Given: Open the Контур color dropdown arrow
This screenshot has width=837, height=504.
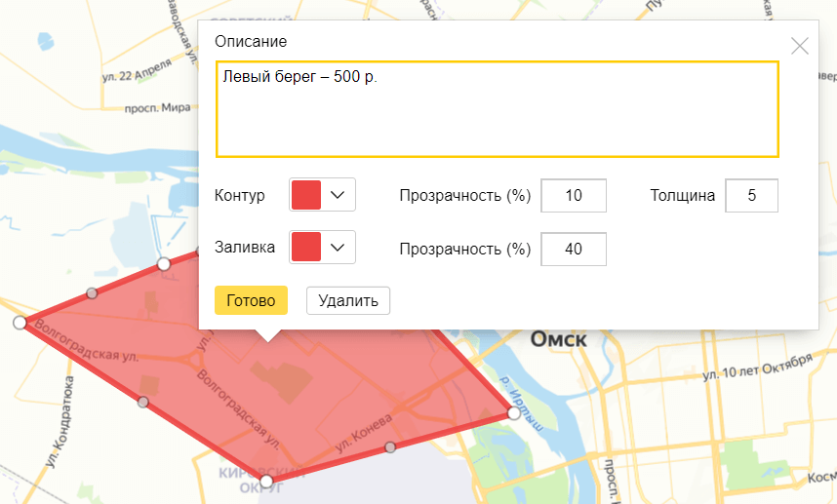Looking at the screenshot, I should (338, 195).
